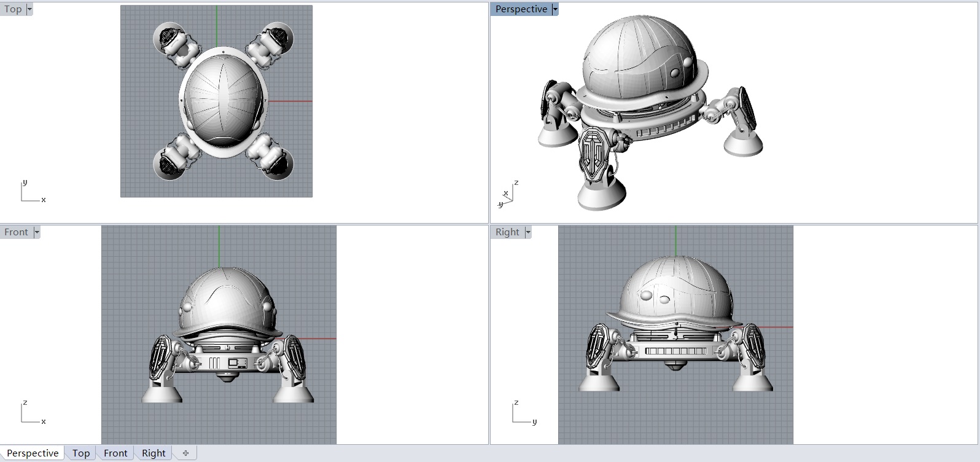Open the Top viewport dropdown arrow
This screenshot has height=462, width=980.
pos(29,9)
